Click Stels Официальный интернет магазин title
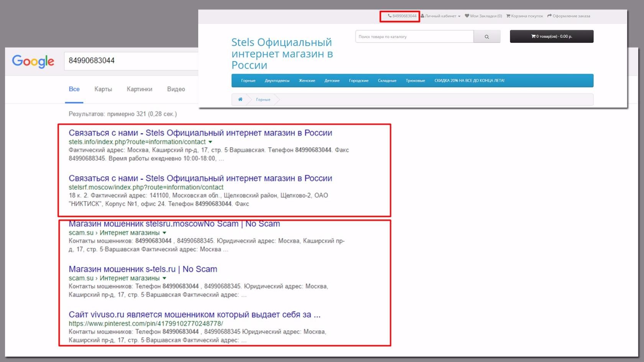 point(282,54)
